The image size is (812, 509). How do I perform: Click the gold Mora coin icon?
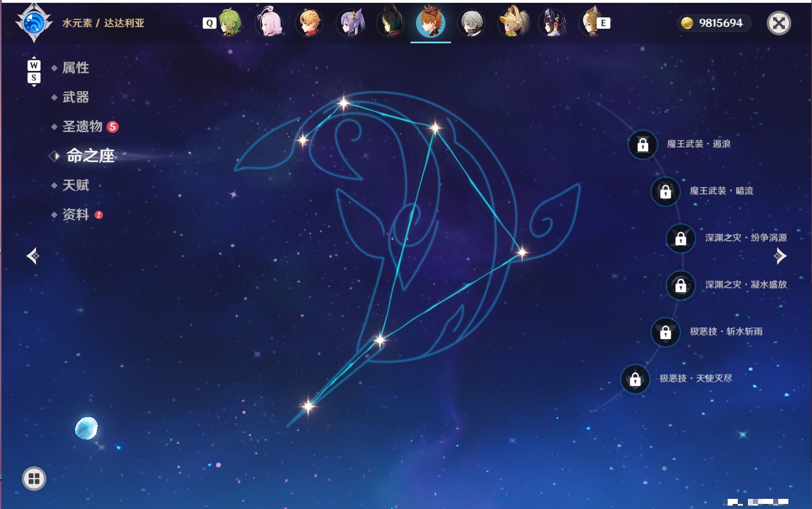coord(687,23)
